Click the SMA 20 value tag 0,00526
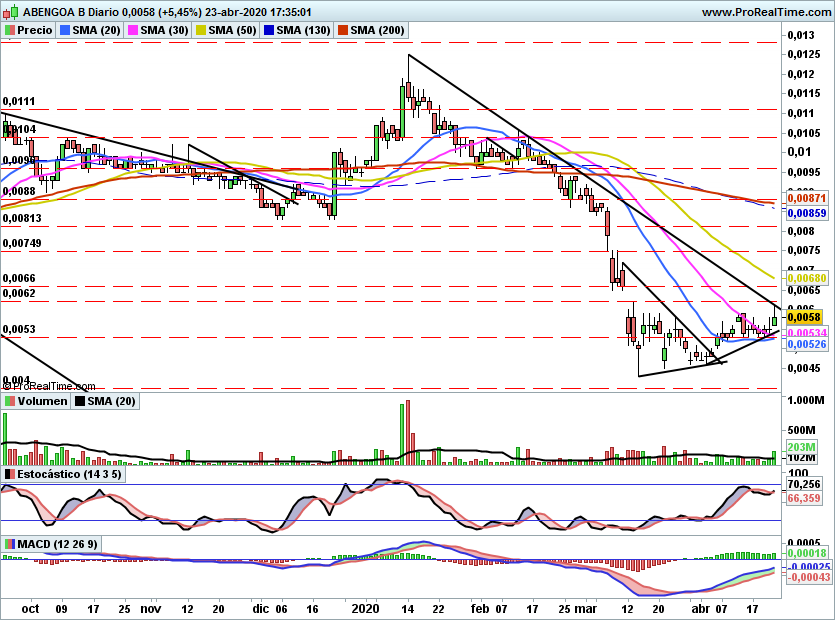 (807, 344)
